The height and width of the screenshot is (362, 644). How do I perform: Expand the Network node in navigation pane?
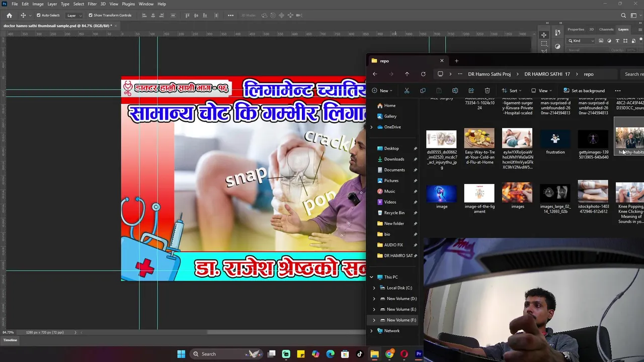pyautogui.click(x=371, y=331)
